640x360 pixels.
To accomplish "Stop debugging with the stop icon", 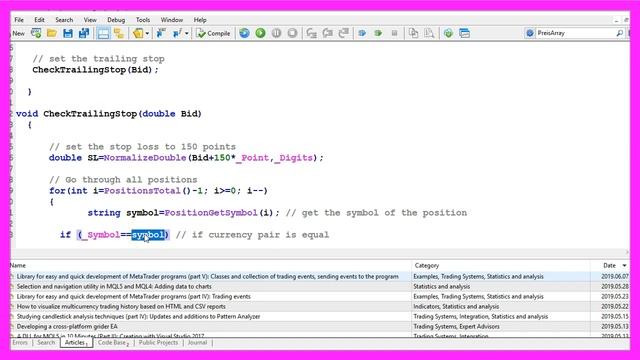I will pos(292,33).
